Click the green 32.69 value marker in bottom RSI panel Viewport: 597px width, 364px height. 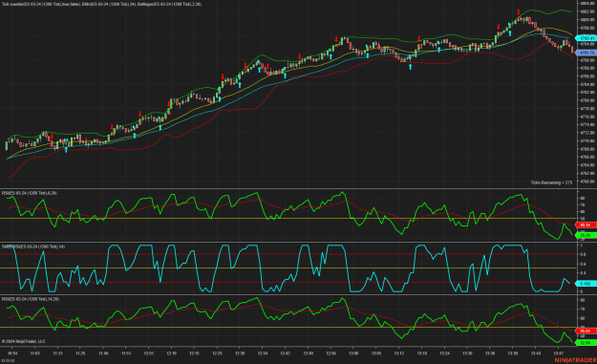tap(586, 343)
